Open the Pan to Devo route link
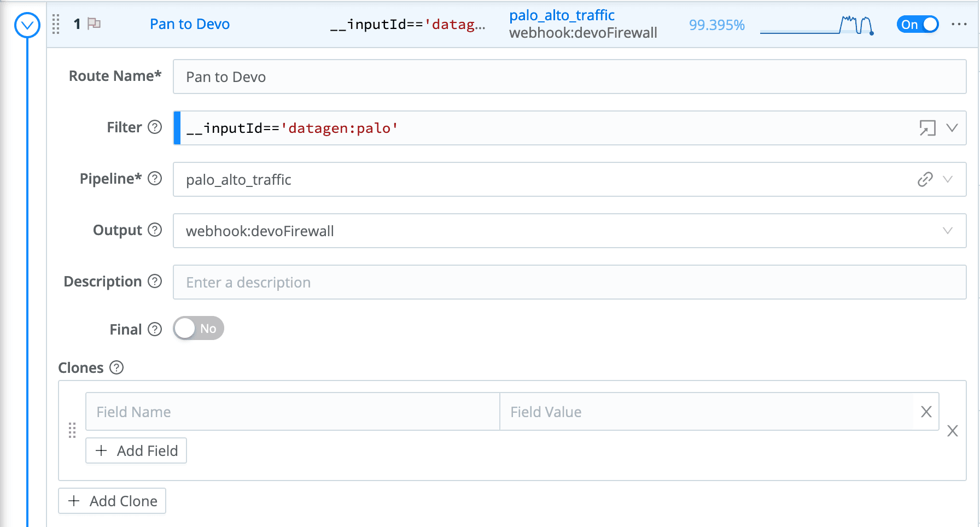 point(189,24)
